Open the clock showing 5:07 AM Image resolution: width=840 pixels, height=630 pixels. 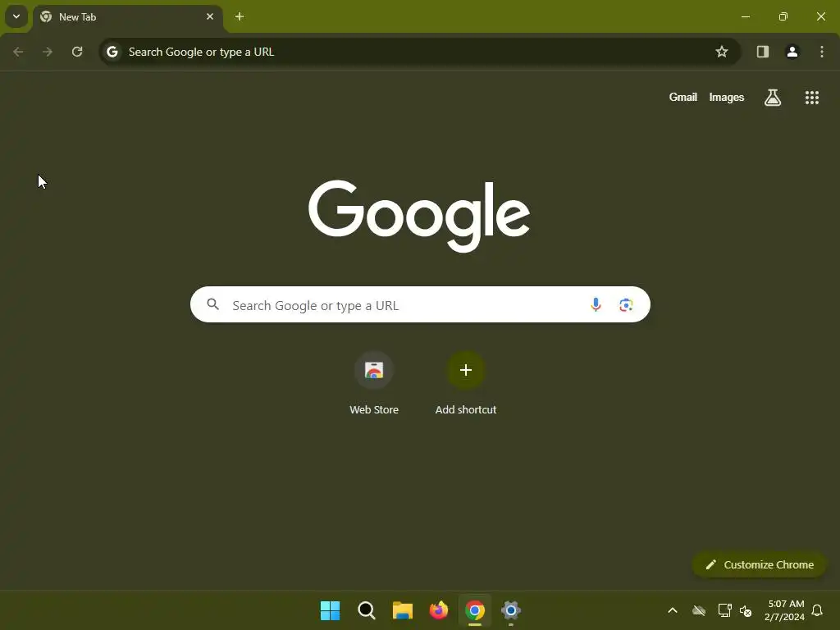[x=785, y=610]
